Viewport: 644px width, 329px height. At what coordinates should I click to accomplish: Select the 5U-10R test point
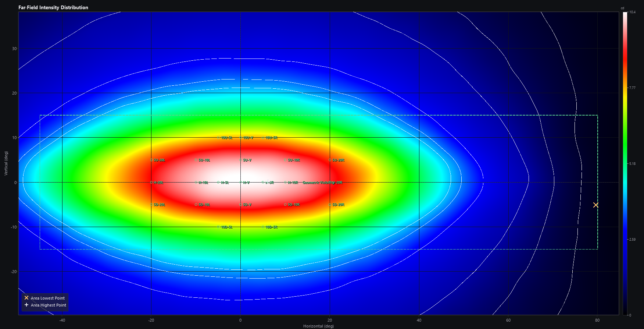pyautogui.click(x=285, y=160)
